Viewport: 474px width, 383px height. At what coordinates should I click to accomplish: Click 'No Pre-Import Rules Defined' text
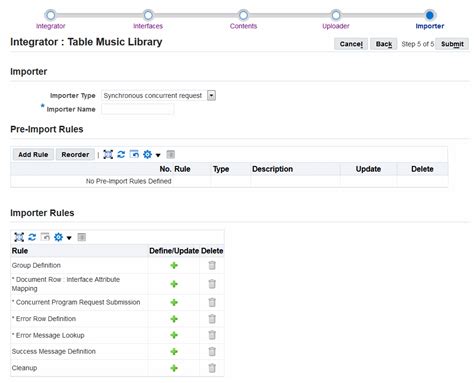(x=129, y=181)
